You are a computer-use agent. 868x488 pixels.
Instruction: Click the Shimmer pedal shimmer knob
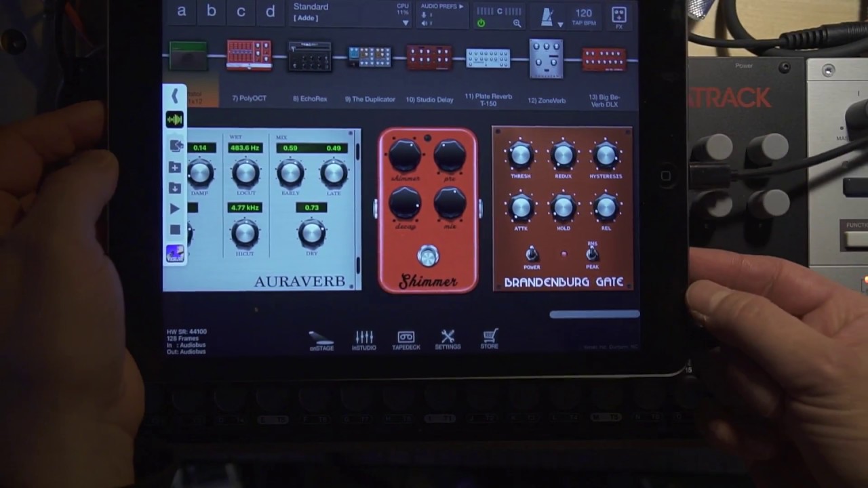click(404, 157)
